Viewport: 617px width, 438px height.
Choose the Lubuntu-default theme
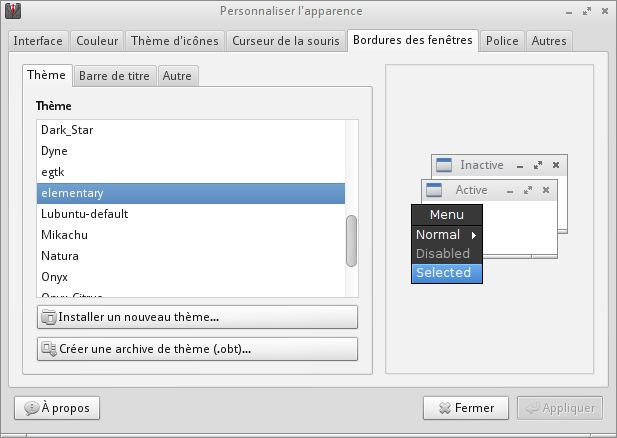(x=191, y=214)
